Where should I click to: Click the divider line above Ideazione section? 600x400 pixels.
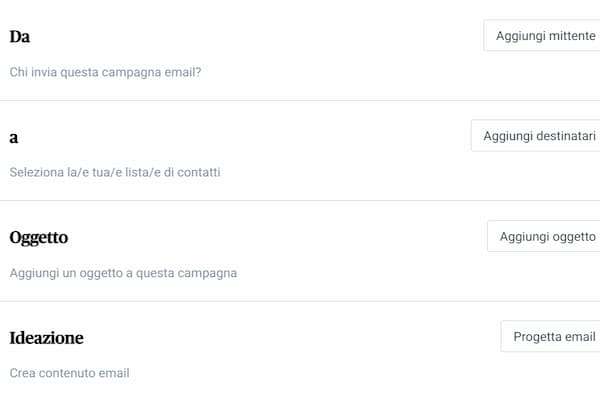(x=300, y=301)
